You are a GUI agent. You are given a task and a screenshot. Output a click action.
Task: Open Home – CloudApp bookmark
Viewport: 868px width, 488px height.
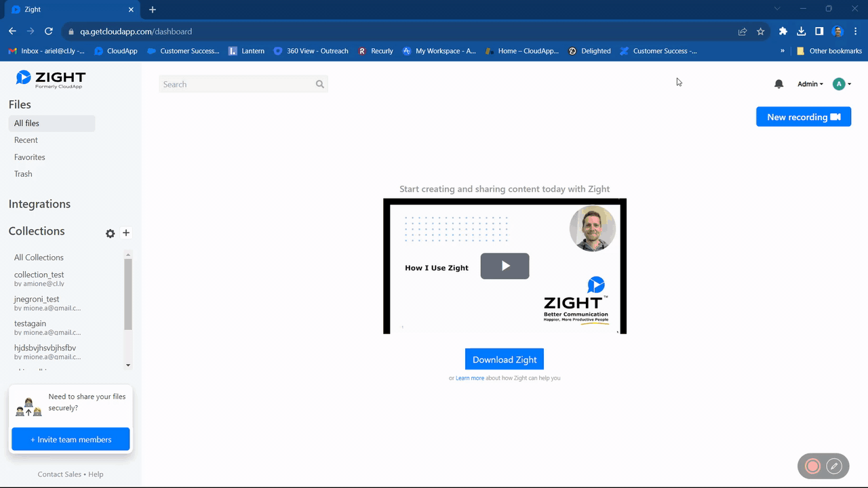coord(523,51)
